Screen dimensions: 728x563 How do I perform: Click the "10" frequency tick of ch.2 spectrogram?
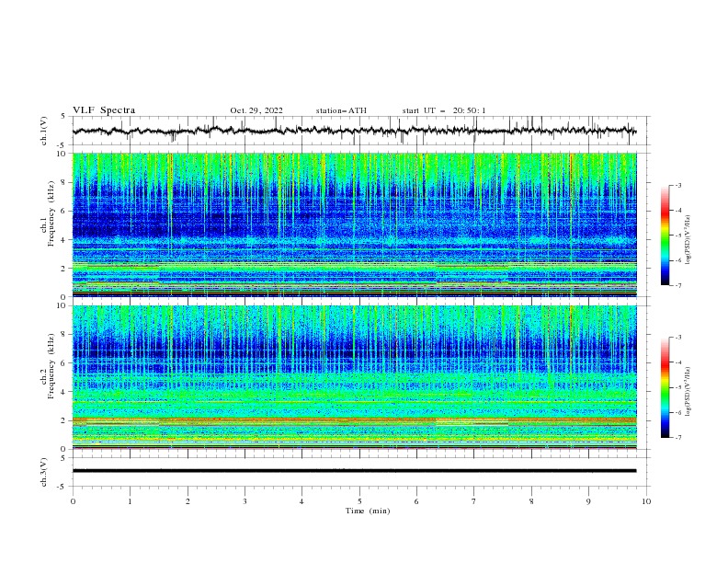(x=63, y=305)
